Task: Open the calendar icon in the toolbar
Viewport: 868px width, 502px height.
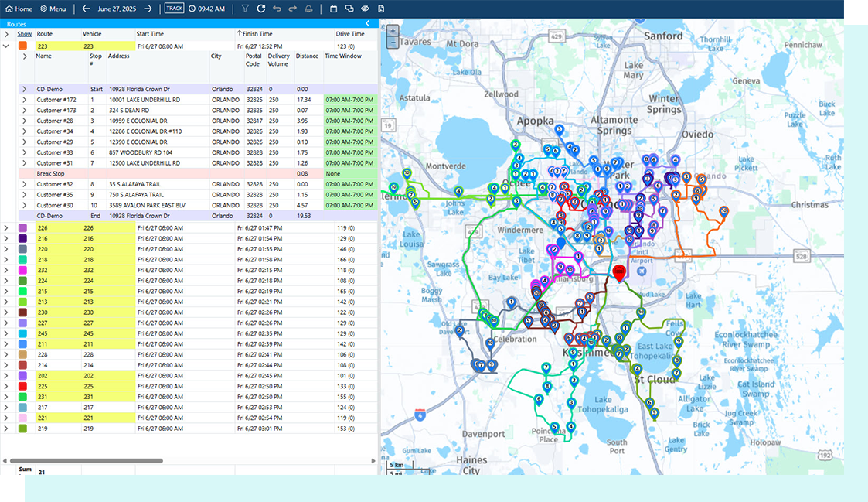Action: pos(333,9)
